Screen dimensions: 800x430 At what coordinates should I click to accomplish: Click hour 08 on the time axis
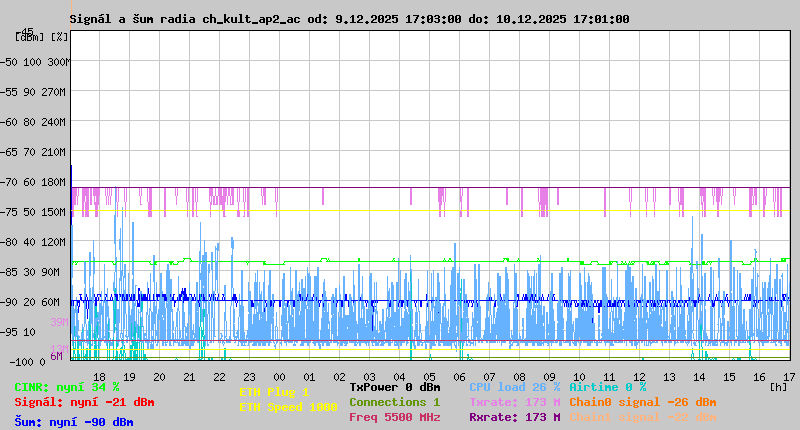click(x=520, y=376)
